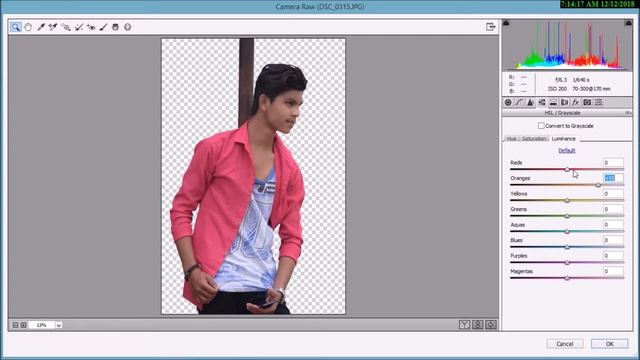Open the HSL / Grayscale panel icon
640x360 pixels.
click(542, 102)
